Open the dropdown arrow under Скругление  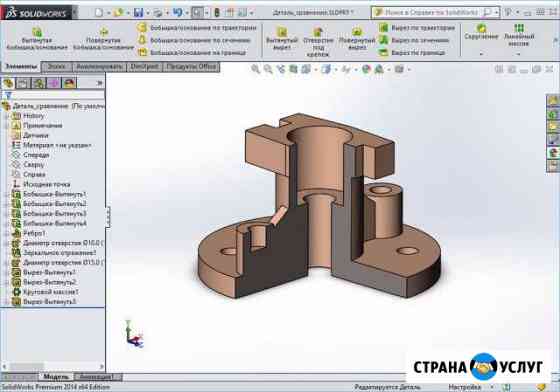pos(481,54)
